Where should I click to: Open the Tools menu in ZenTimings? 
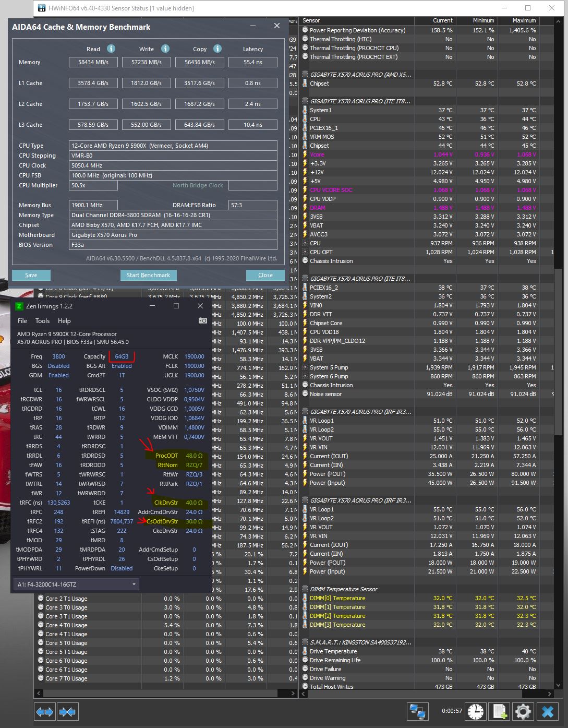42,321
